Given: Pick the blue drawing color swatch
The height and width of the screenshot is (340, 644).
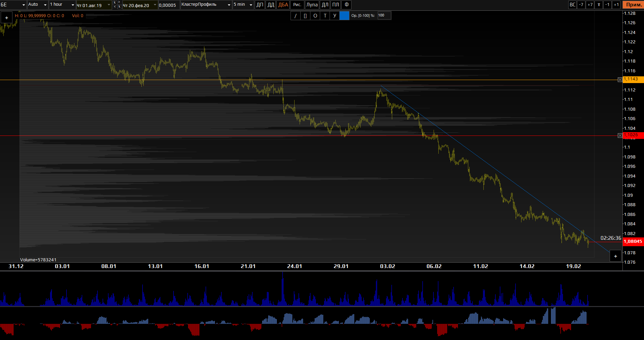Looking at the screenshot, I should [x=344, y=15].
